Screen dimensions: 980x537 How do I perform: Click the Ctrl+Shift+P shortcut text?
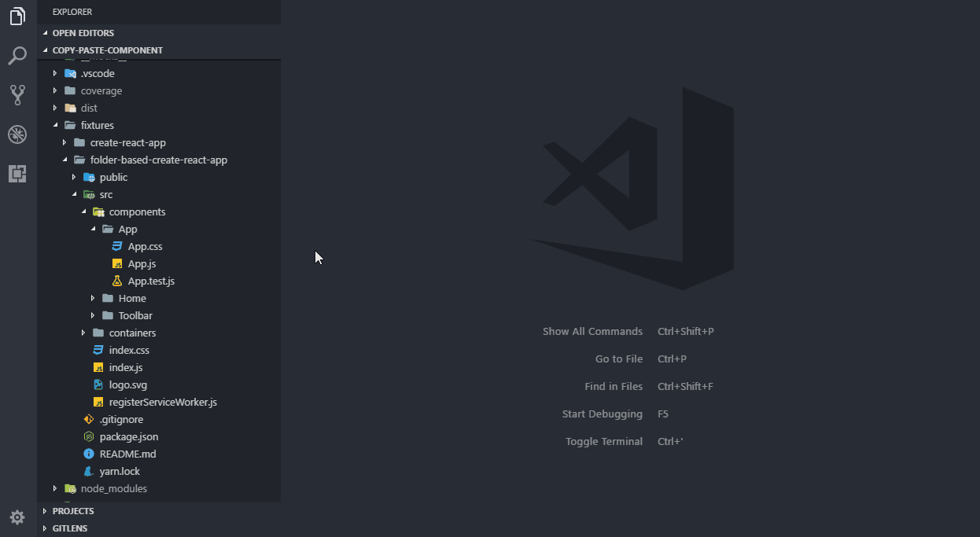pos(686,331)
